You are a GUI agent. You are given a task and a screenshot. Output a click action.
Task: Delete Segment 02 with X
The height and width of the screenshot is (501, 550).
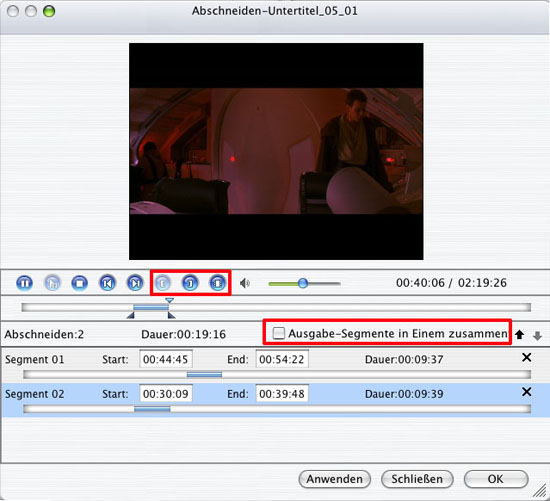coord(526,392)
